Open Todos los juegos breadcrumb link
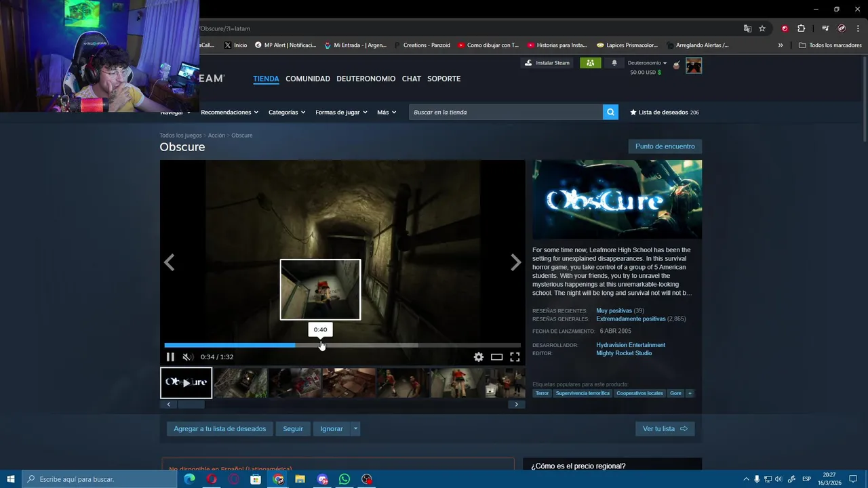Screen dimensions: 868x488 pos(180,136)
